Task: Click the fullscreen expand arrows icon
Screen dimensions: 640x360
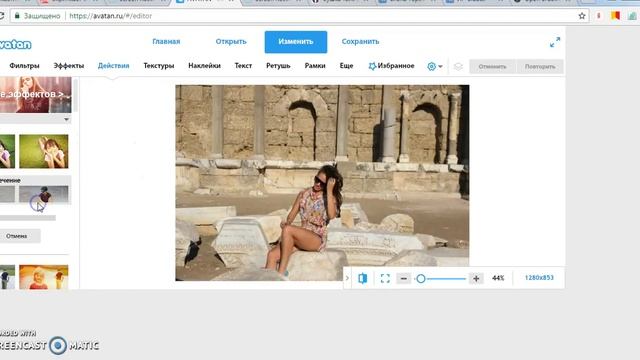Action: click(555, 42)
